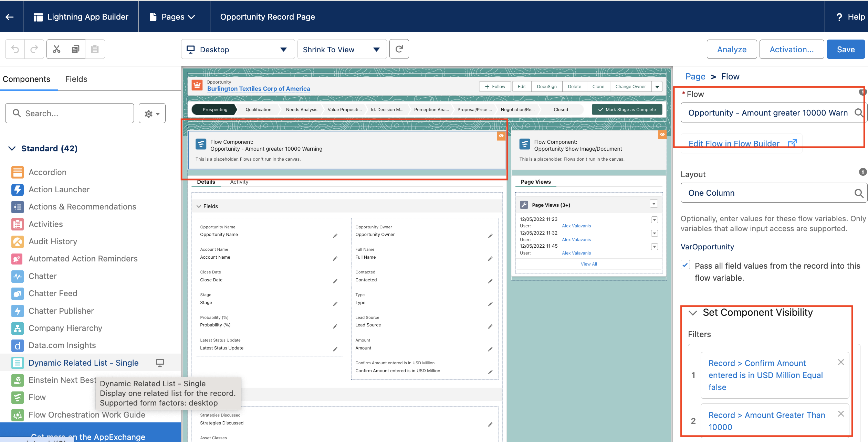
Task: Refresh the canvas preview with the reload icon
Action: pyautogui.click(x=399, y=49)
